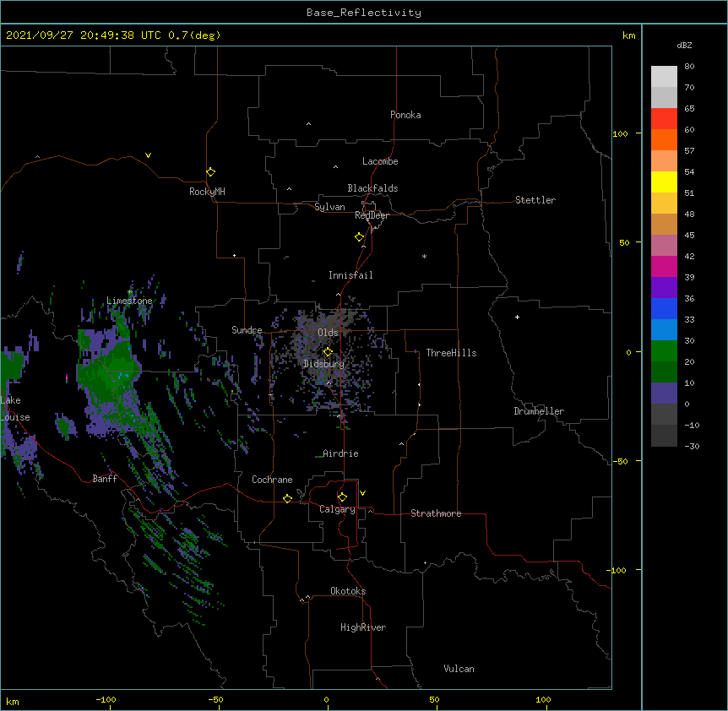Click the Okotoks label

pyautogui.click(x=348, y=591)
